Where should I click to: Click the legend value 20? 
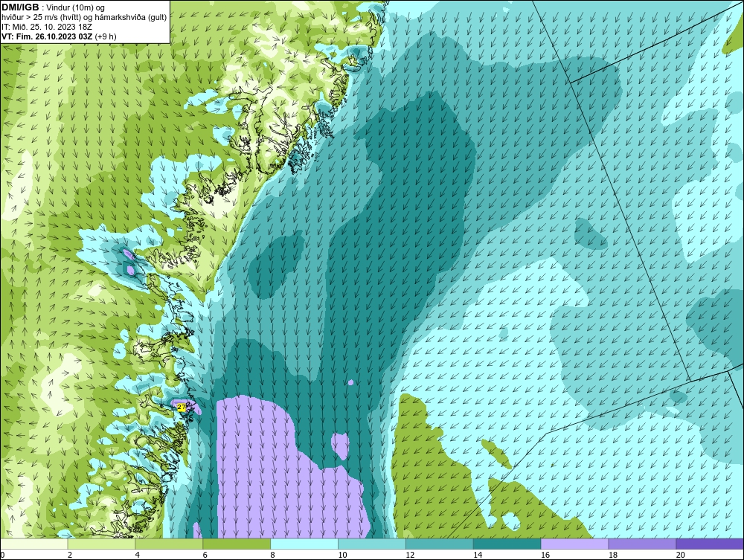pyautogui.click(x=680, y=555)
